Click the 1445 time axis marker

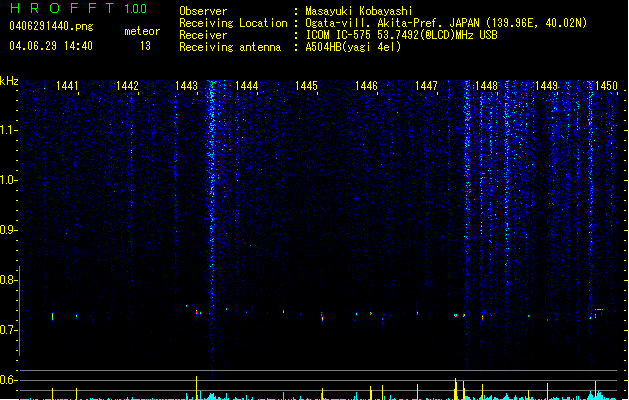(x=306, y=86)
